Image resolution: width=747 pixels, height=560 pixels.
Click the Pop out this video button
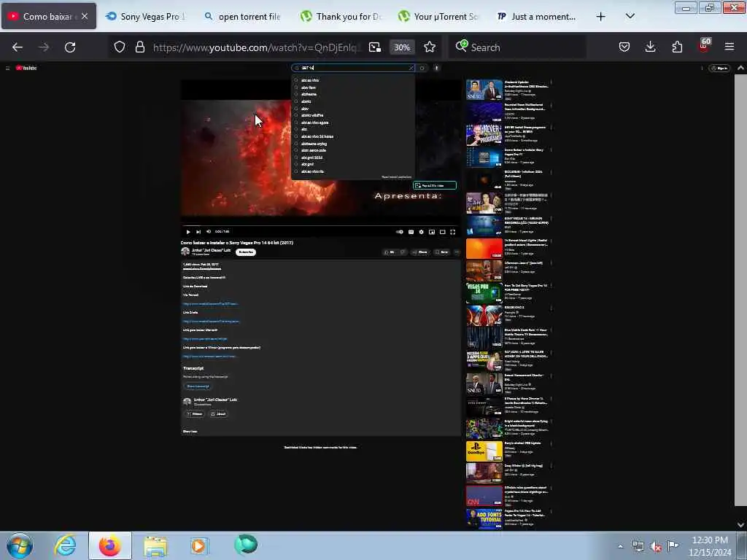[435, 185]
